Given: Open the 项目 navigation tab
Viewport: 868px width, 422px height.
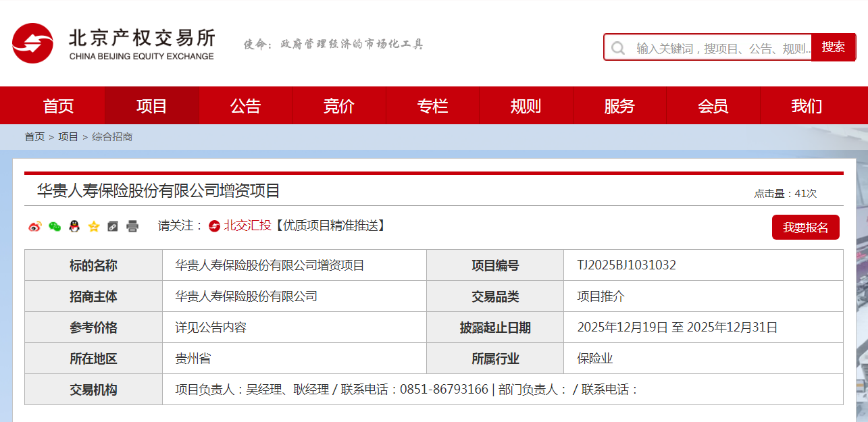Looking at the screenshot, I should coord(152,105).
